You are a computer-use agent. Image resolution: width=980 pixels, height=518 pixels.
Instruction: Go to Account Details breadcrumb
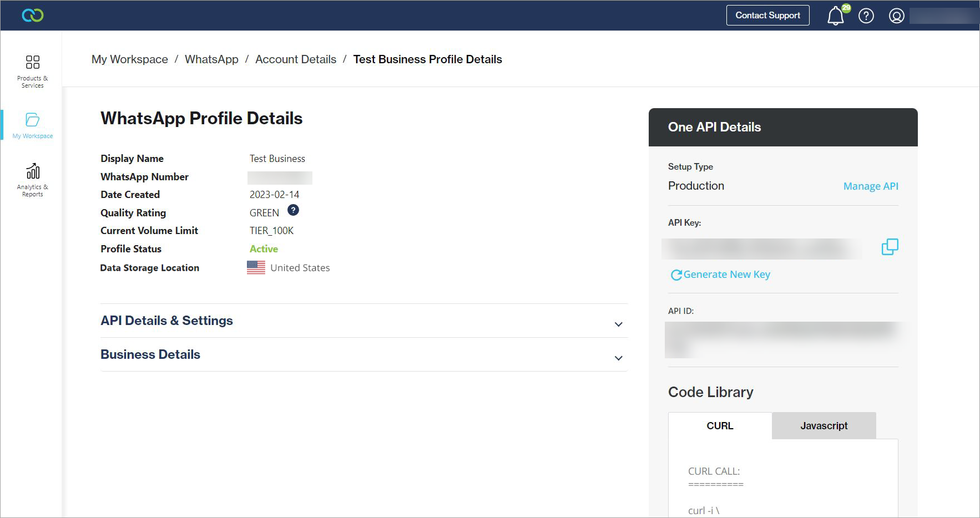(295, 59)
